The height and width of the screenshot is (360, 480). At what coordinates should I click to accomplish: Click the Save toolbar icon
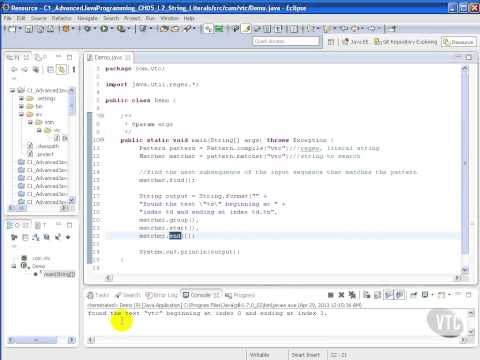pyautogui.click(x=29, y=29)
